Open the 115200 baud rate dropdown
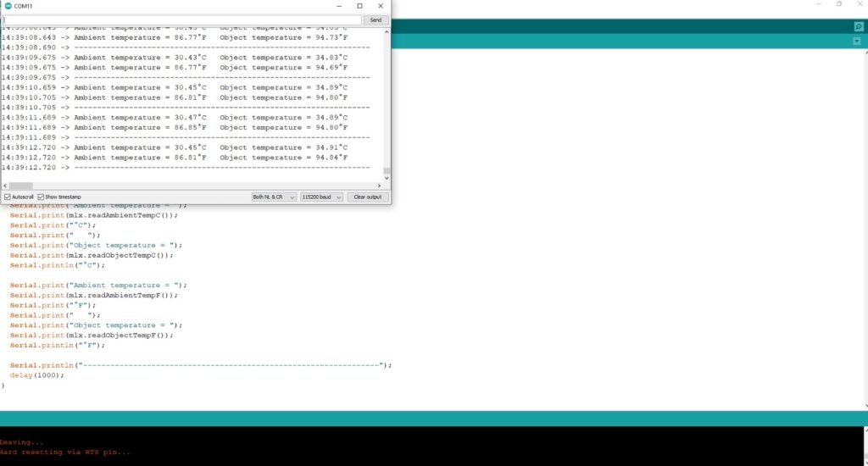Image resolution: width=868 pixels, height=466 pixels. coord(321,197)
